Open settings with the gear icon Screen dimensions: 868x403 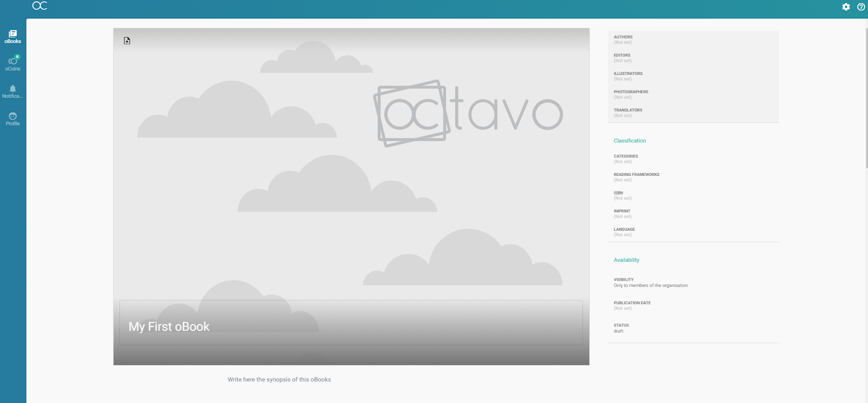[846, 7]
